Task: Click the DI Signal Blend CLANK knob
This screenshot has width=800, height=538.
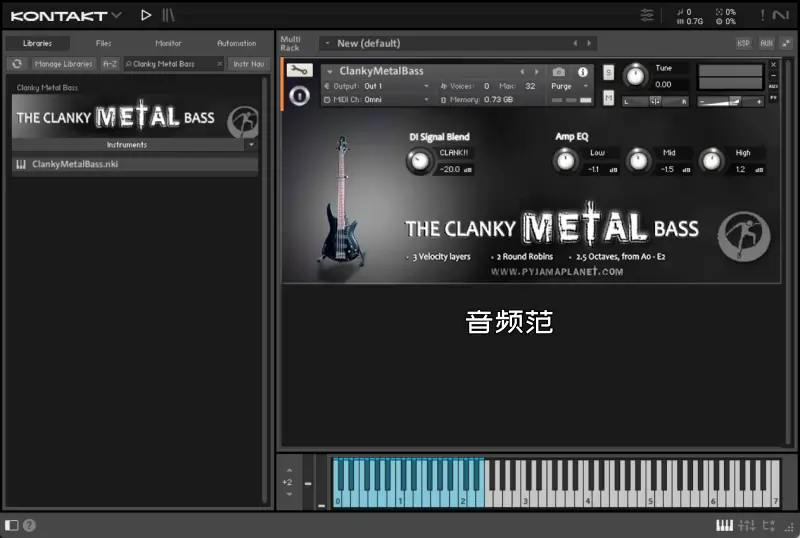Action: 419,161
